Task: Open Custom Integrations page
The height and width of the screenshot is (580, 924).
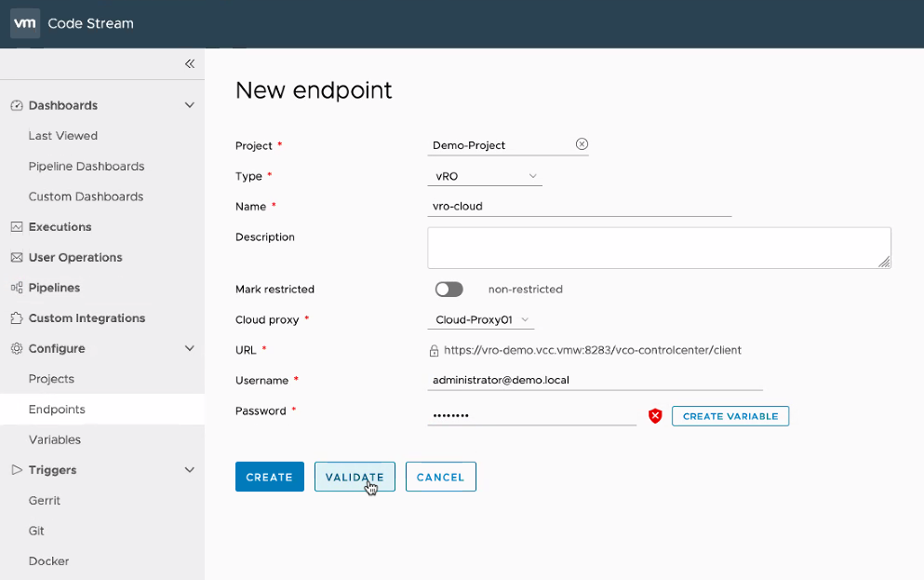Action: (87, 318)
